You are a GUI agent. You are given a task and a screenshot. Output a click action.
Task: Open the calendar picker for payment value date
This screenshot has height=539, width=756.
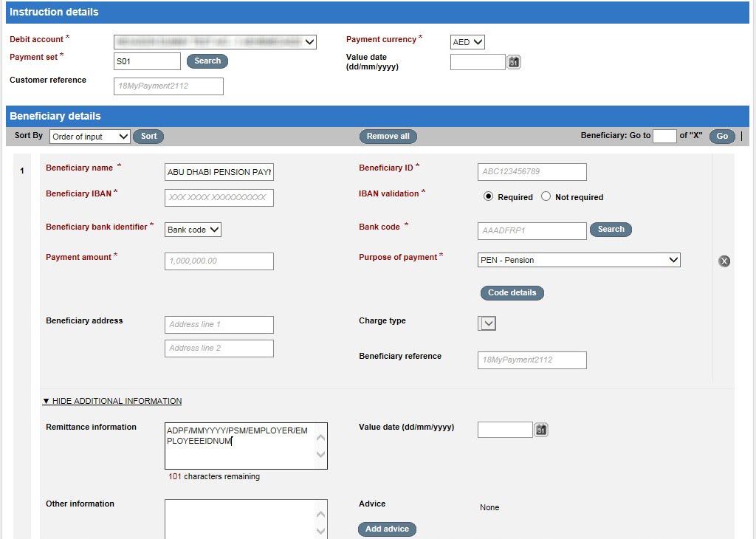tap(513, 61)
